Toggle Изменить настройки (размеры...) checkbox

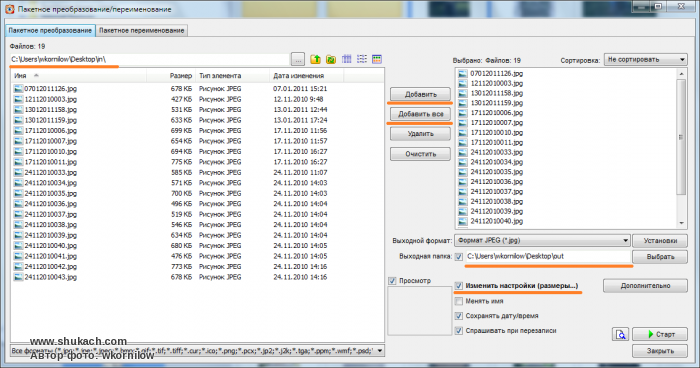(458, 286)
